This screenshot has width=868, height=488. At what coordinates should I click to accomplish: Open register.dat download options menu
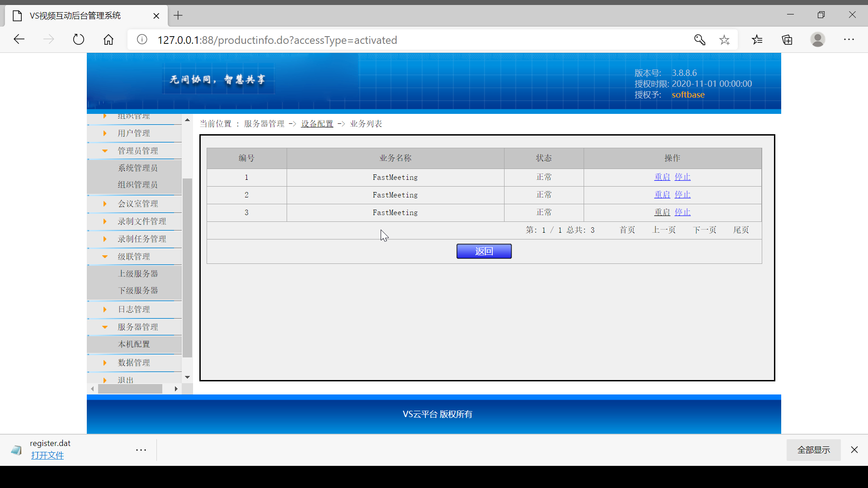tap(141, 450)
